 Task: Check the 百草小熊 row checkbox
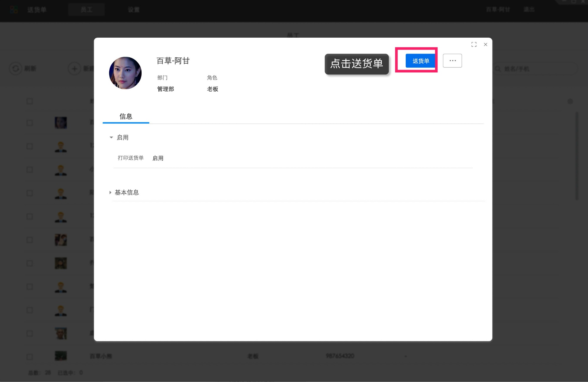(x=30, y=357)
